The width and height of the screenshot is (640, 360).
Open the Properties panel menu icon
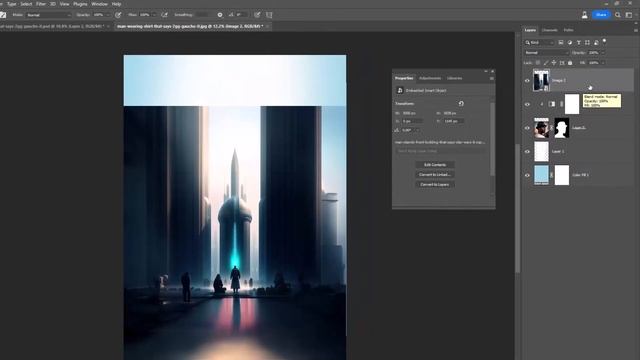tap(491, 78)
